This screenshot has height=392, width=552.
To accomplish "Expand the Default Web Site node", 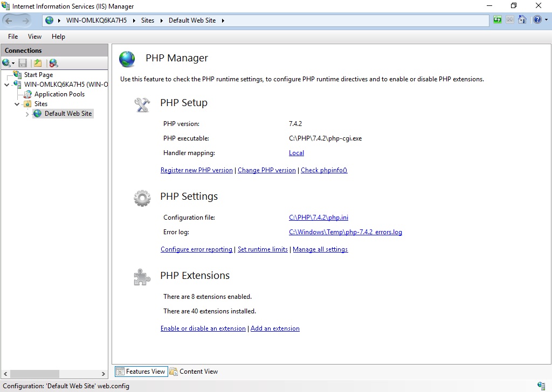I will pos(27,114).
